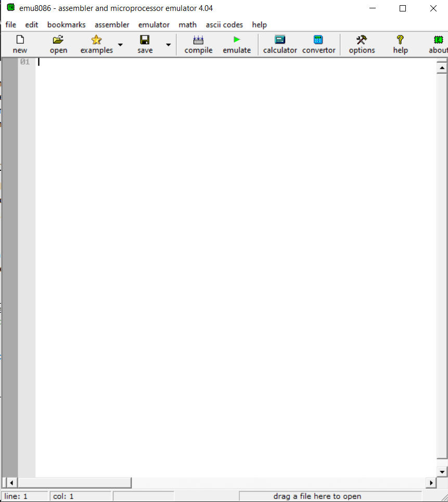Open the bookmarks menu
448x502 pixels.
coord(66,24)
